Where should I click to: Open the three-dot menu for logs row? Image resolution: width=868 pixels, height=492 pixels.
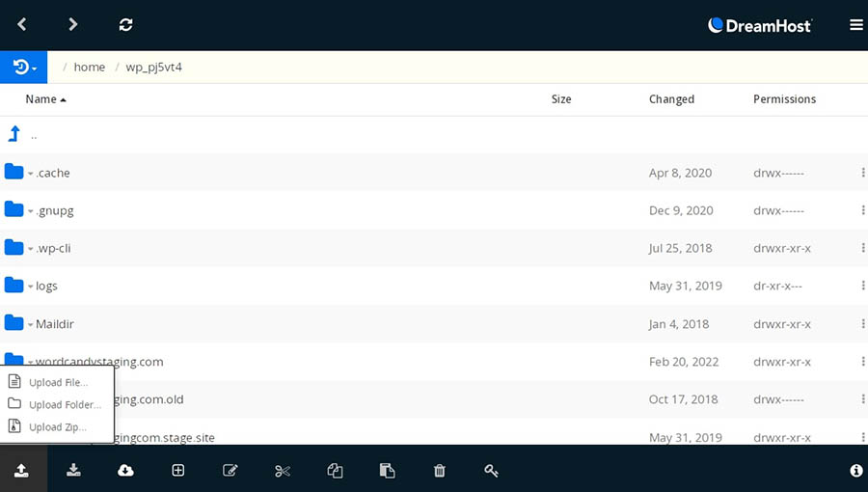(x=862, y=286)
